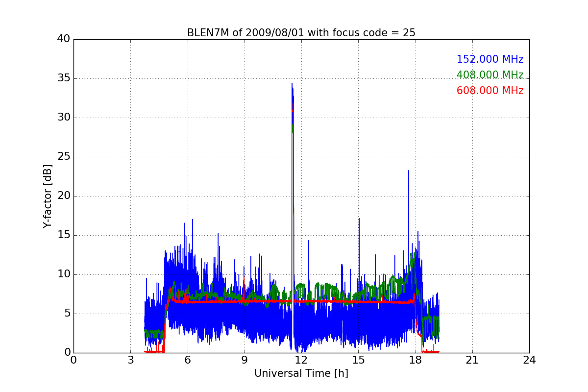Select the 152.000 MHz legend label
Viewport: 588px width, 392px height.
point(490,59)
